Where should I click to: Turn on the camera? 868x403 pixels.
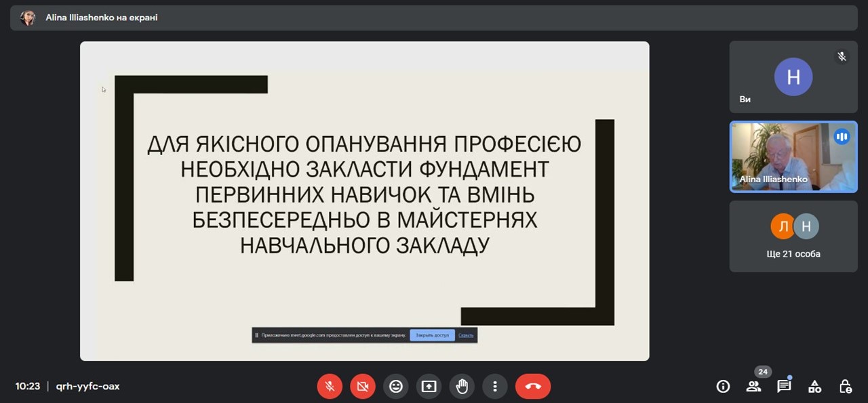(363, 386)
